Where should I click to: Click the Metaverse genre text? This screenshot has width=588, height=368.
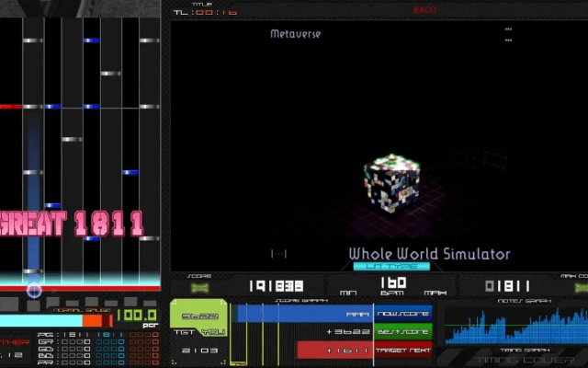click(296, 34)
